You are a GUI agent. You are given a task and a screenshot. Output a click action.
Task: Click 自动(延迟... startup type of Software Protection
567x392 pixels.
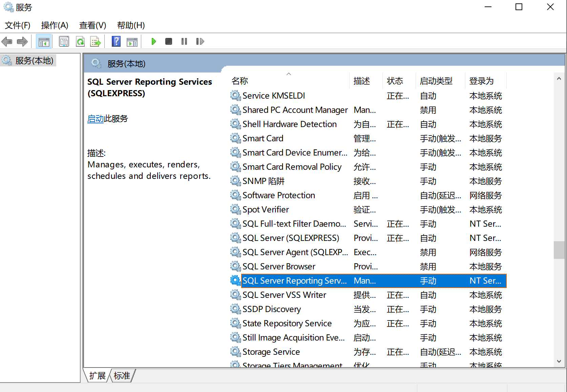click(x=441, y=195)
